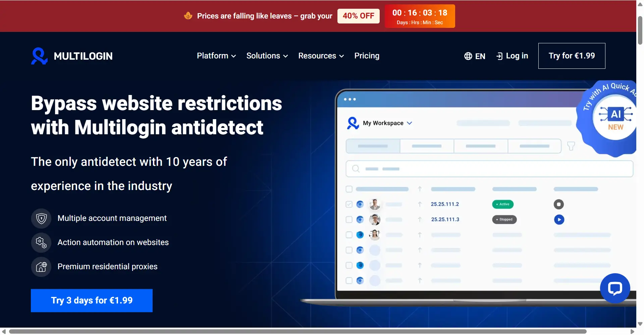Click the 40% OFF promo badge

tap(359, 16)
